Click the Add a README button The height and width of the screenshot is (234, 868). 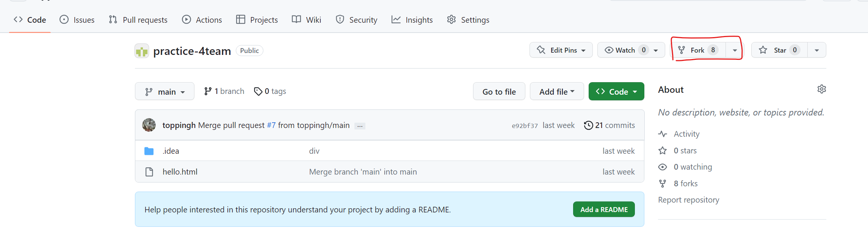tap(604, 209)
